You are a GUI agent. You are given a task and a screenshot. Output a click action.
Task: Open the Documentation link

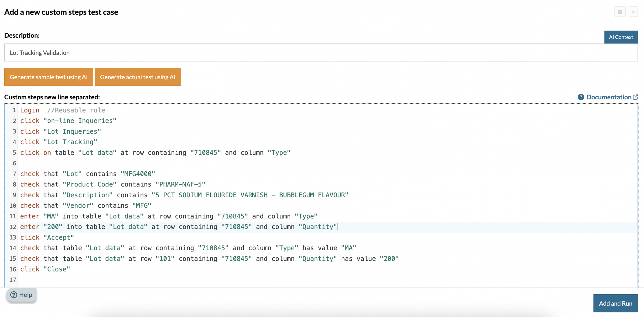pyautogui.click(x=609, y=97)
